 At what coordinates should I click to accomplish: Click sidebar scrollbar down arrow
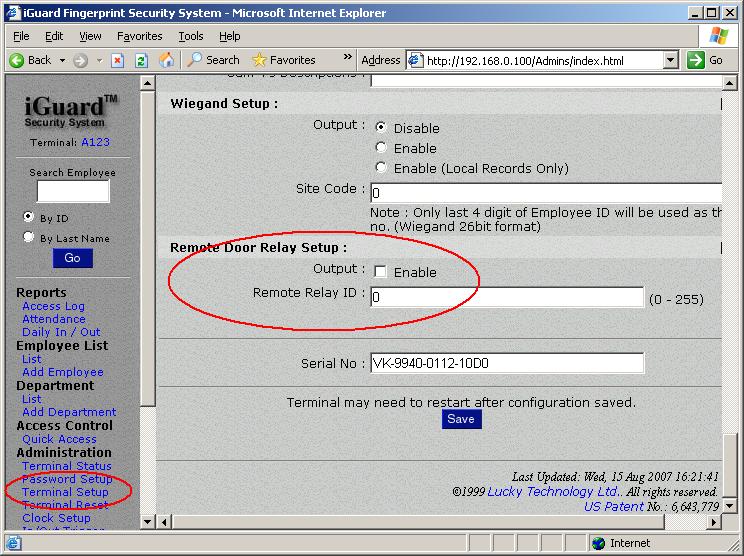(148, 522)
